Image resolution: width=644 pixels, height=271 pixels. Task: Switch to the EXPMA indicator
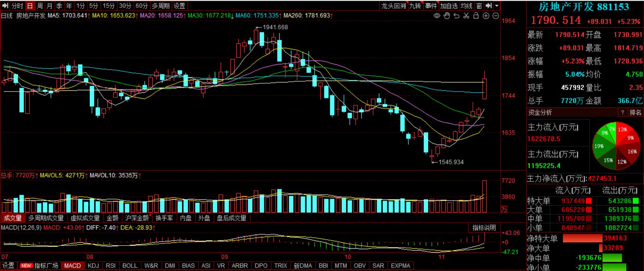(x=400, y=266)
